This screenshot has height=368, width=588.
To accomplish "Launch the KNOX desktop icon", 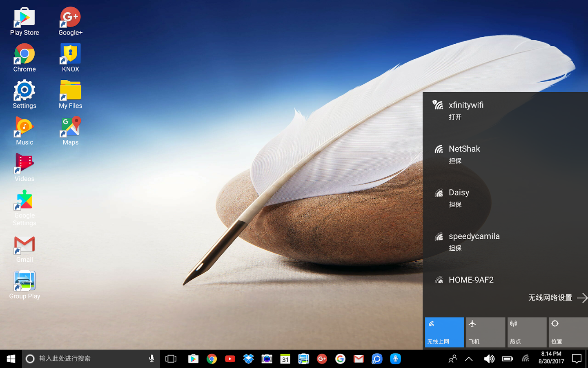I will (x=70, y=58).
